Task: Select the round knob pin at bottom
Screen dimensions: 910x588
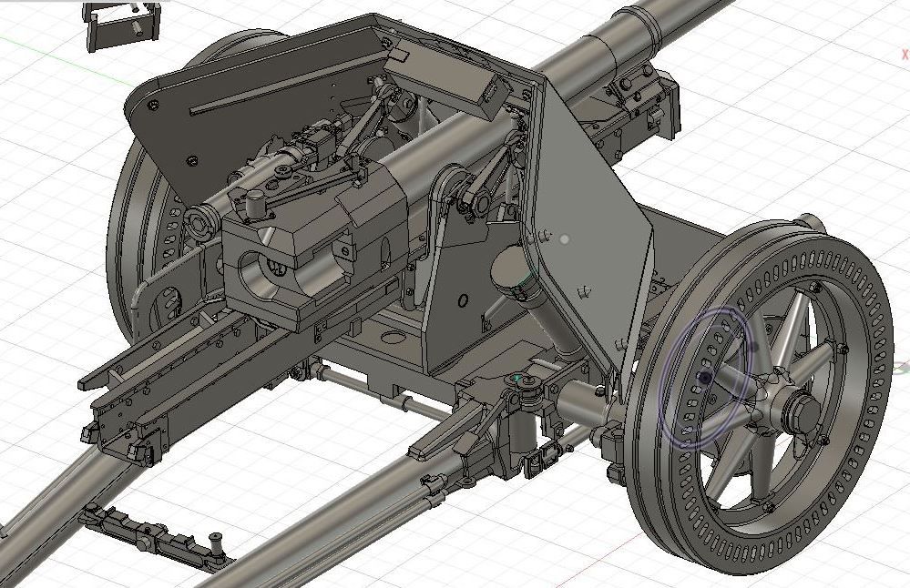Action: click(216, 537)
